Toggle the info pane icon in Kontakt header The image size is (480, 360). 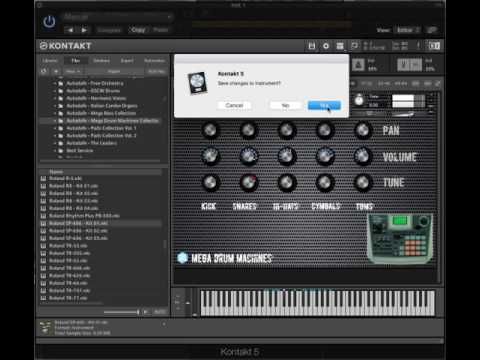418,46
